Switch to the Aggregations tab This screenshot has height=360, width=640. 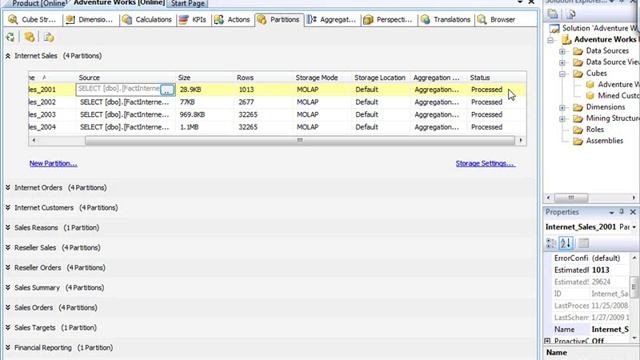pyautogui.click(x=332, y=20)
